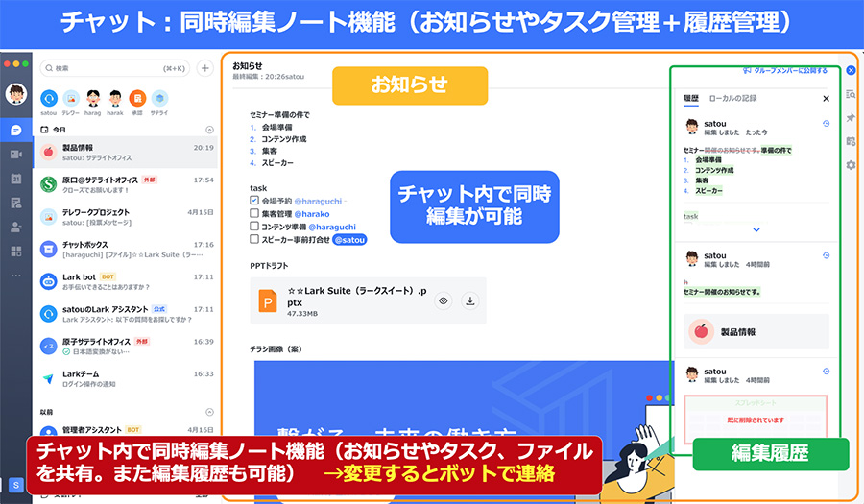Open the テレワークプロジェクト chat
Viewport: 864px width, 504px height.
point(126,217)
